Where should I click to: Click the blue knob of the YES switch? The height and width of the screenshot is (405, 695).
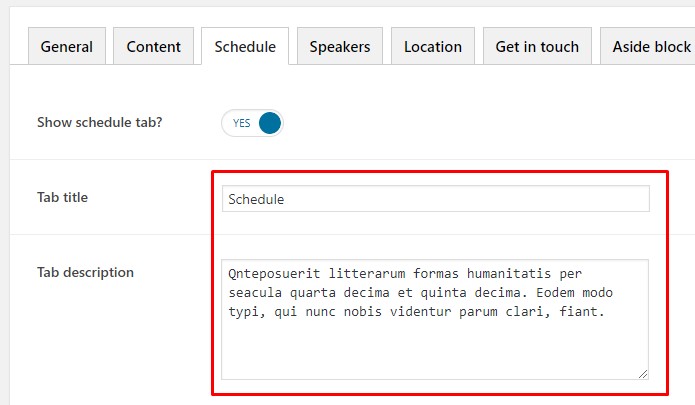[x=269, y=123]
